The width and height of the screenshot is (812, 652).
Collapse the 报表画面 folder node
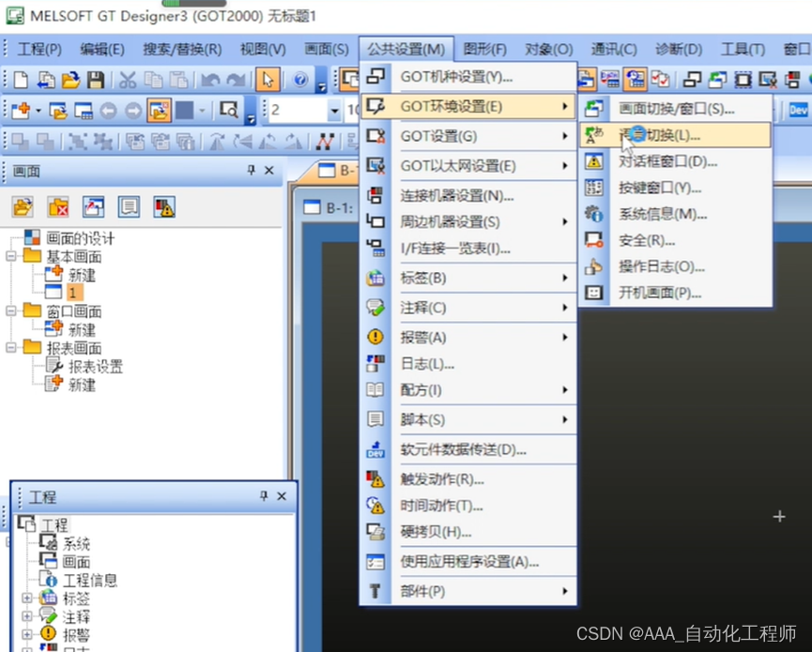click(11, 347)
